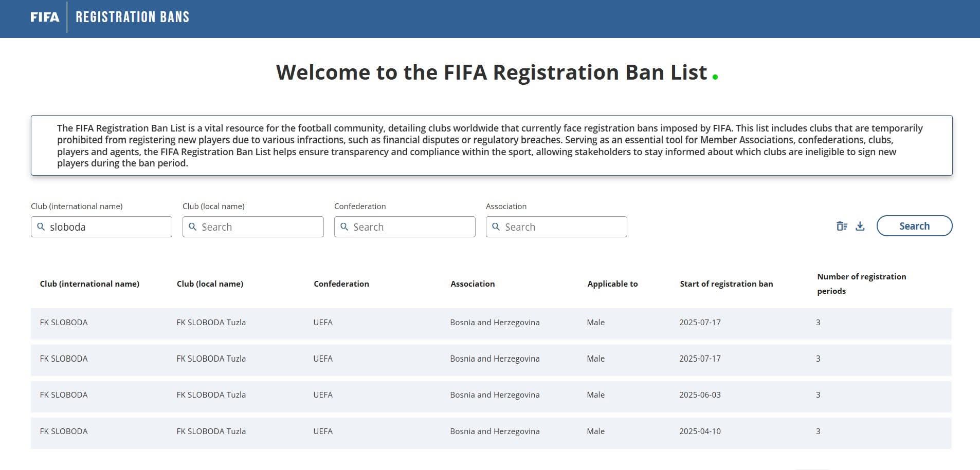
Task: Select the ban date 2025-04-10
Action: pos(700,431)
